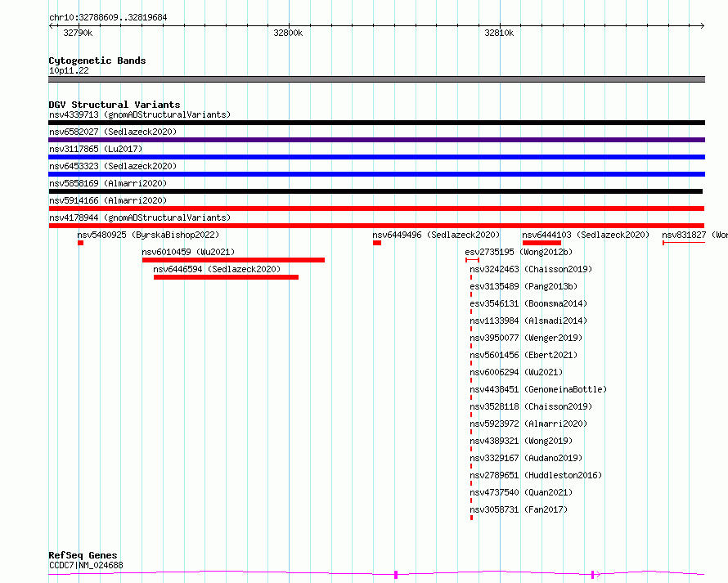Screen dimensions: 728x583
Task: Click the 32800k ruler tick label
Action: tap(288, 33)
